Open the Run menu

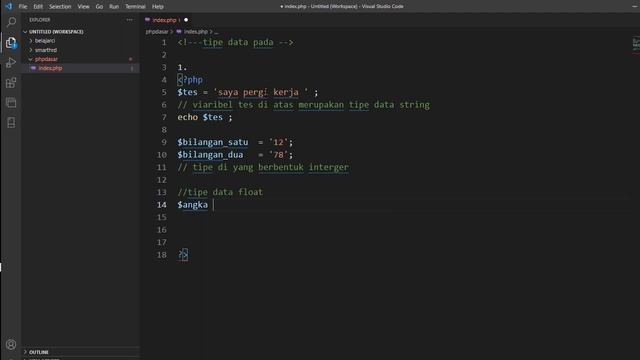(x=114, y=7)
